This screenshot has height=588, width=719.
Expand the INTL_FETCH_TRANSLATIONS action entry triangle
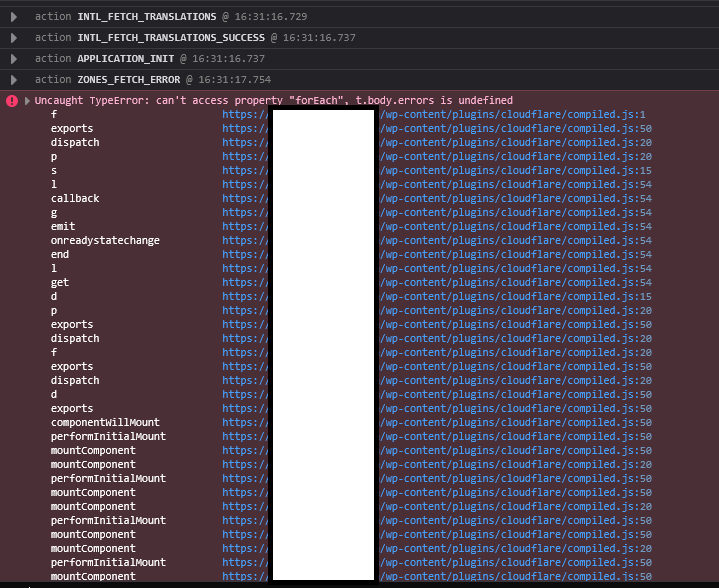14,17
